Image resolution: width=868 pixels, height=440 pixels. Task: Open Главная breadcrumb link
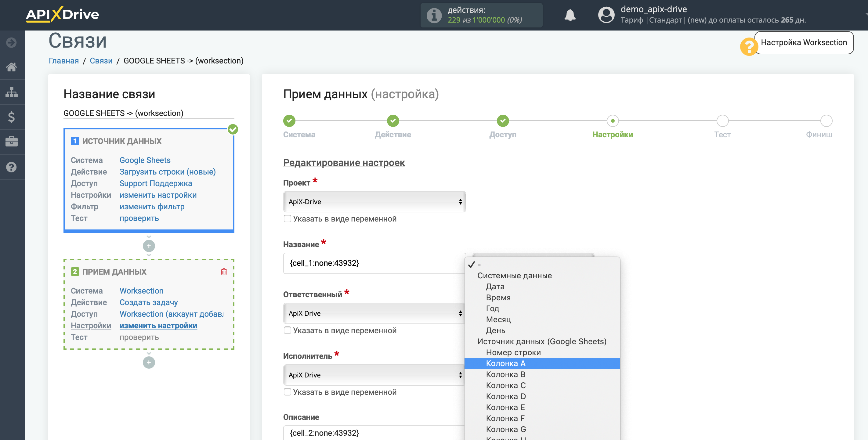coord(64,61)
